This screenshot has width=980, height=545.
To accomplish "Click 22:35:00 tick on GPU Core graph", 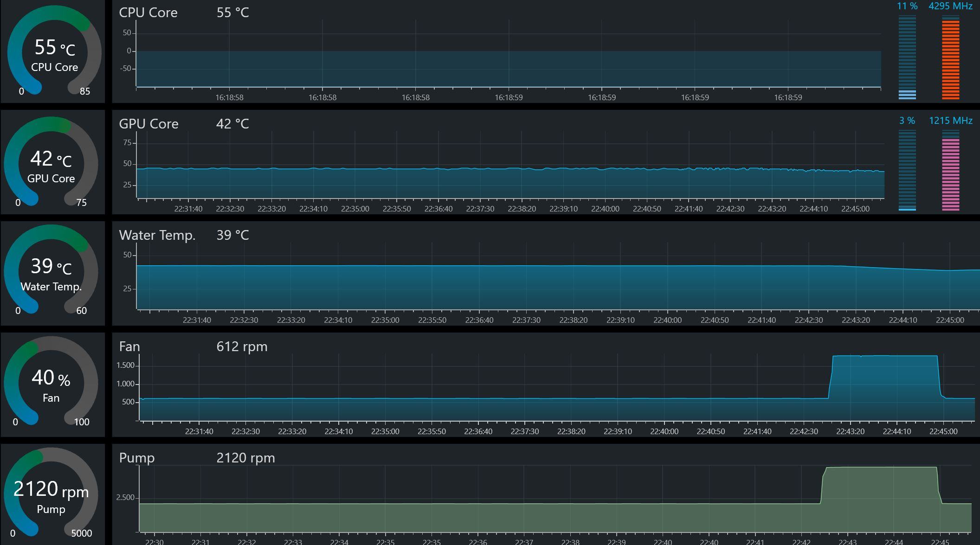I will 355,209.
